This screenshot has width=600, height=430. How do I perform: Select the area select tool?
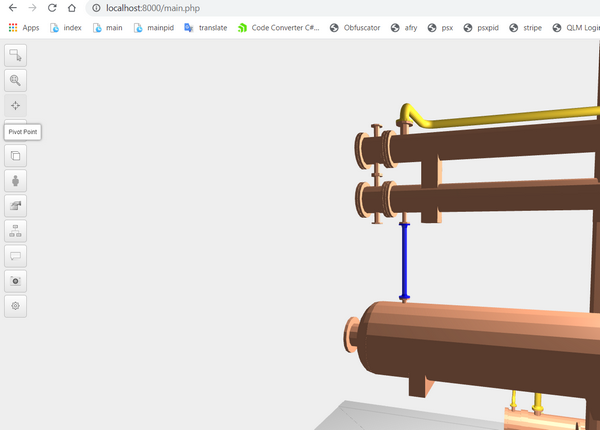[16, 56]
